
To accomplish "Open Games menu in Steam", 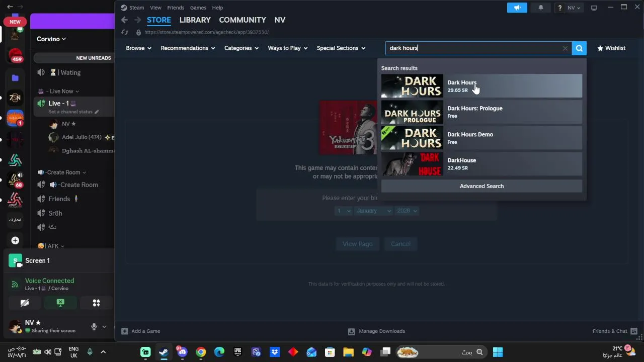I will coord(198,8).
